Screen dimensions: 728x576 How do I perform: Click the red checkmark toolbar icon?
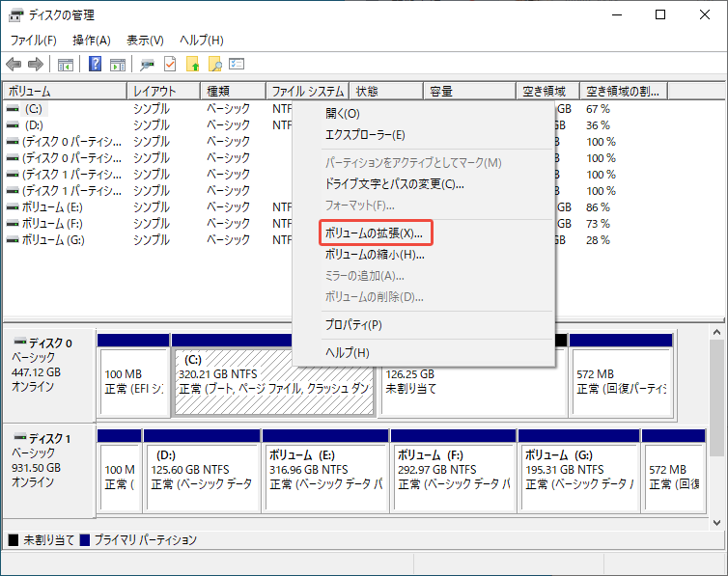click(x=170, y=64)
